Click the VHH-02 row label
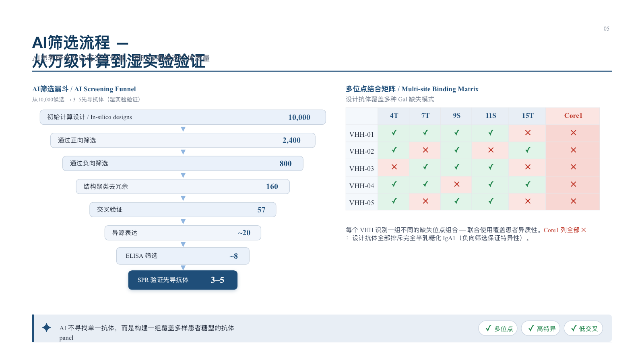 click(361, 151)
